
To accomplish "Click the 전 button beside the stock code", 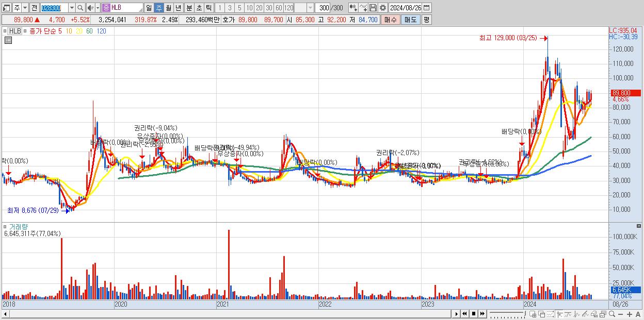I will [x=34, y=8].
